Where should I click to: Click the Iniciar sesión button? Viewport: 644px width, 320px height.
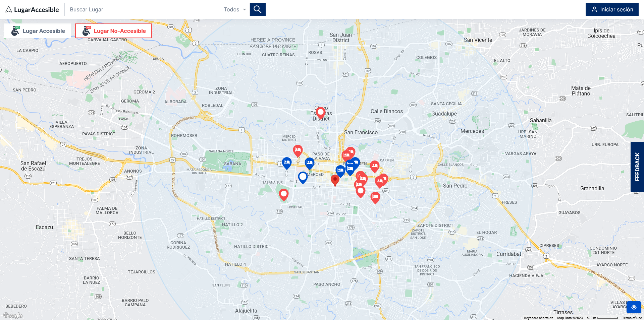[x=612, y=9]
